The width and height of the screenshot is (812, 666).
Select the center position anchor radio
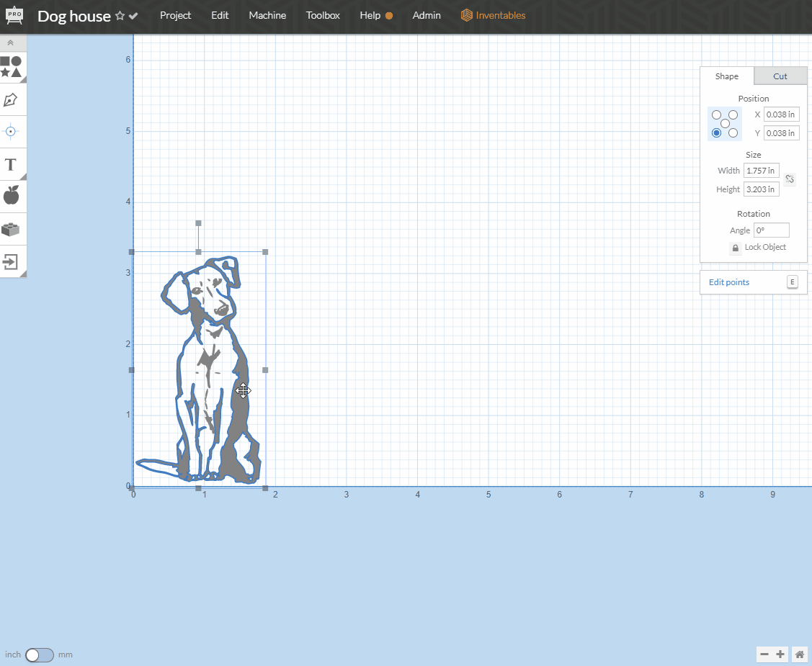point(725,124)
